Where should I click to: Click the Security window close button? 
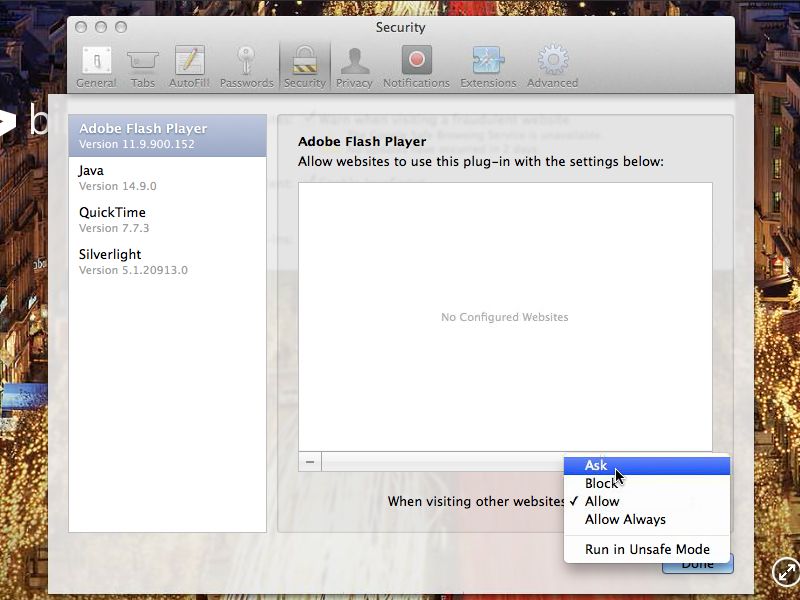[81, 27]
